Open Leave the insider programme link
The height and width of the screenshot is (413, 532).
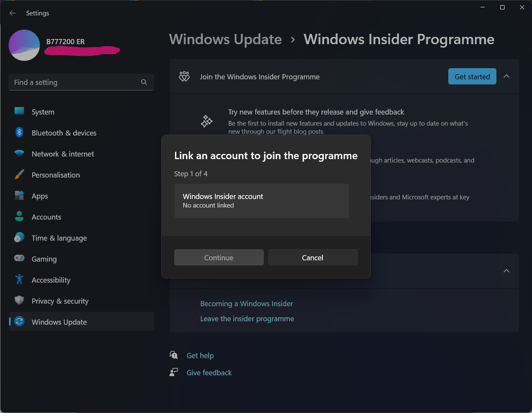tap(247, 319)
